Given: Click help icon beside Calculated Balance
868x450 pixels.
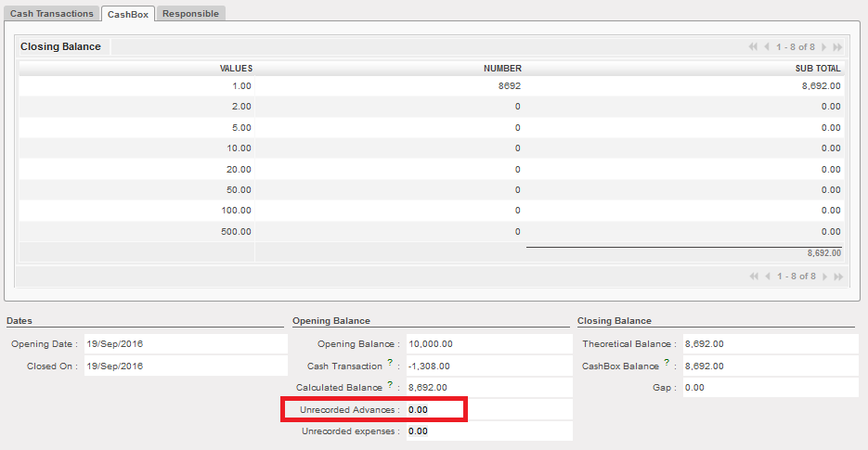Looking at the screenshot, I should pyautogui.click(x=390, y=385).
